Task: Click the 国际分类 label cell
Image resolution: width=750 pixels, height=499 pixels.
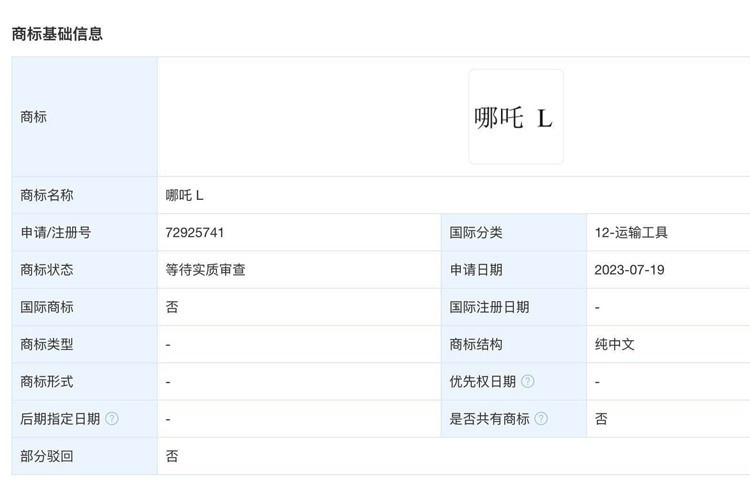Action: pos(514,233)
